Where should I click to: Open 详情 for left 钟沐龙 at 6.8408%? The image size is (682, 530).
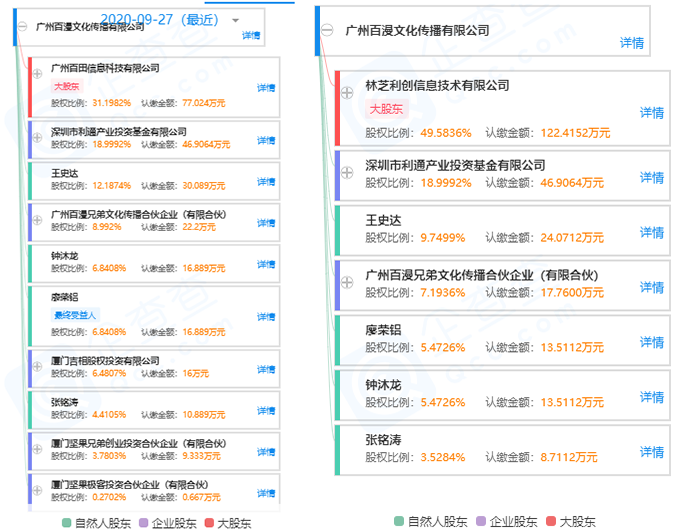pos(266,264)
